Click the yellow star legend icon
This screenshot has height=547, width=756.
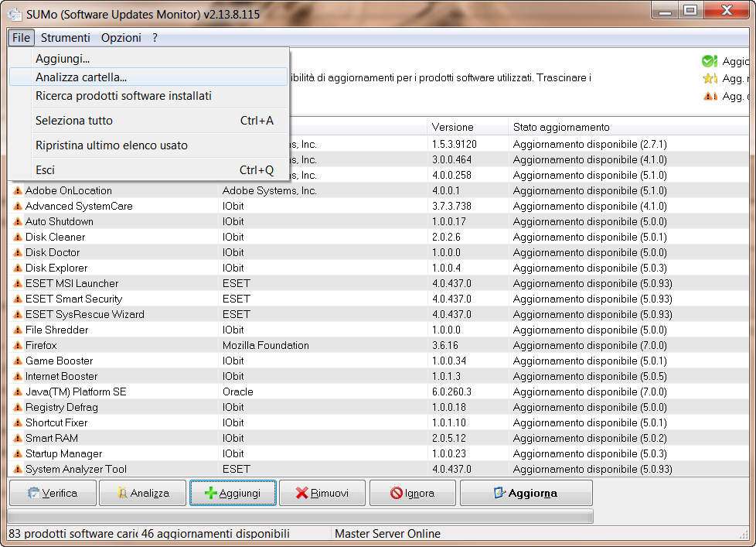point(710,78)
